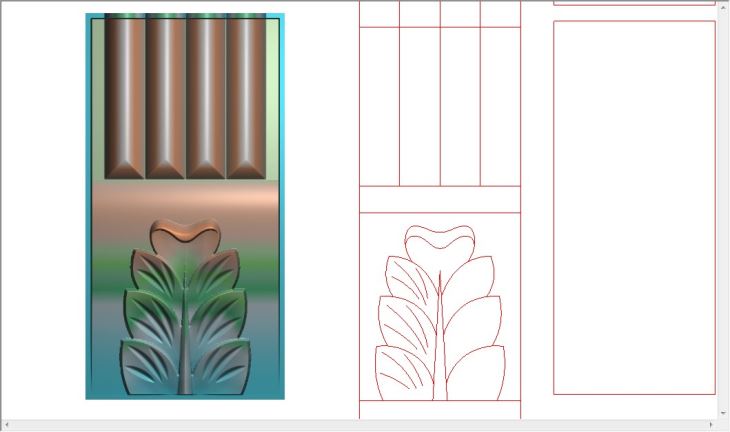Select the heart outline in the red vector drawing

coord(439,240)
